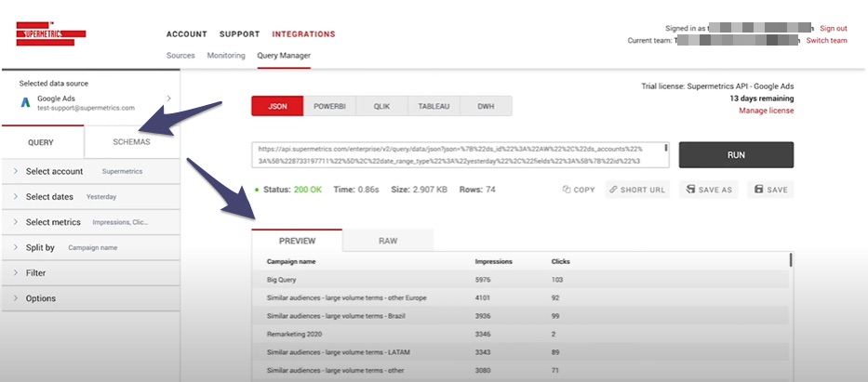Select the POWERBI output format
Viewport: 868px width, 382px height.
(330, 106)
